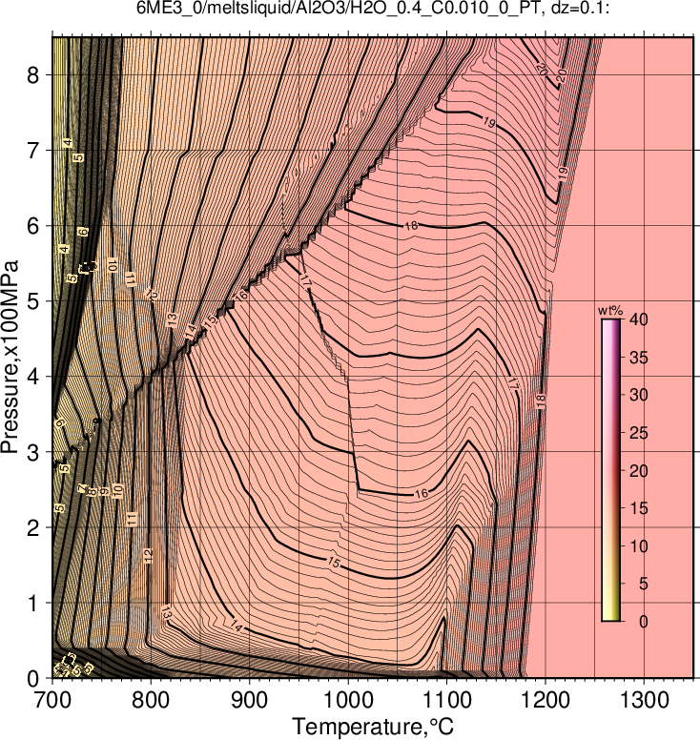Pick colorbar scale value 40
The height and width of the screenshot is (740, 700).
tap(638, 319)
